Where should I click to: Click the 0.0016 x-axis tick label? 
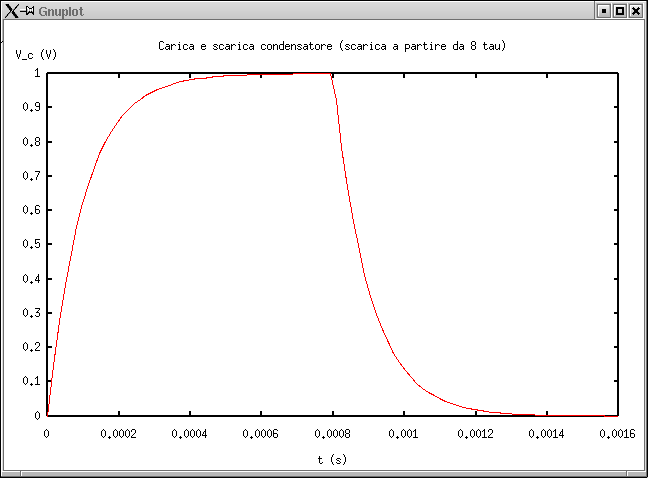[617, 434]
